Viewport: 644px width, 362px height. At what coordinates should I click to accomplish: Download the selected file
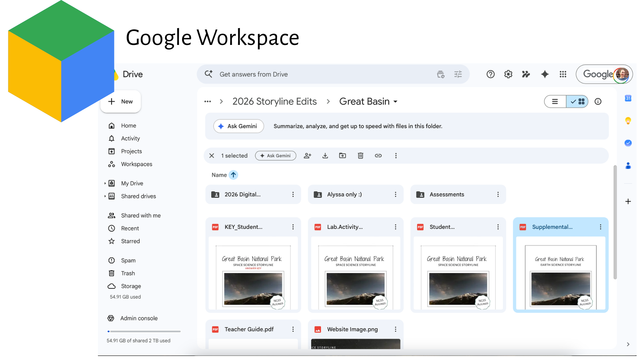pos(325,156)
